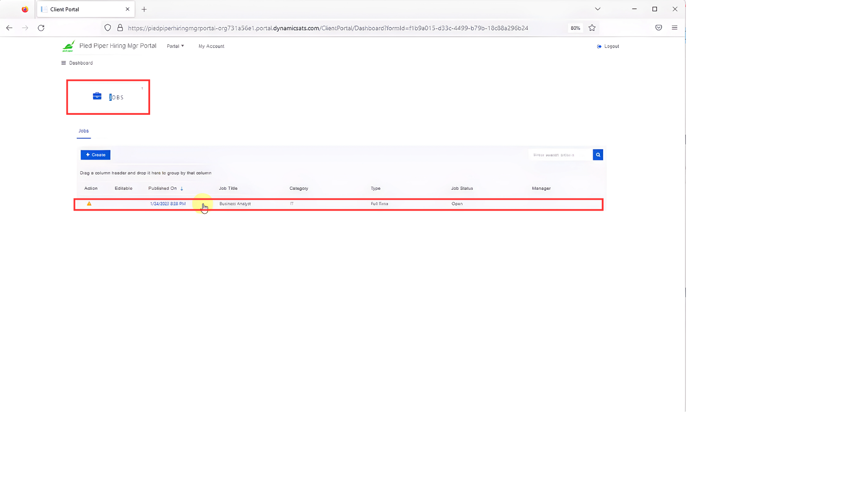Image resolution: width=868 pixels, height=488 pixels.
Task: Open Firefox application menu
Action: [x=675, y=28]
